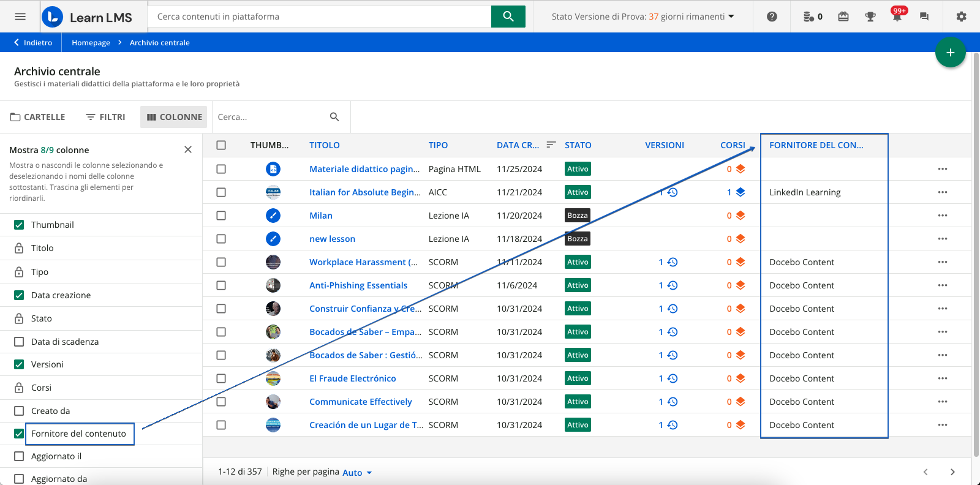Open the Construir Confianza y Cre... link
980x485 pixels.
click(x=365, y=309)
